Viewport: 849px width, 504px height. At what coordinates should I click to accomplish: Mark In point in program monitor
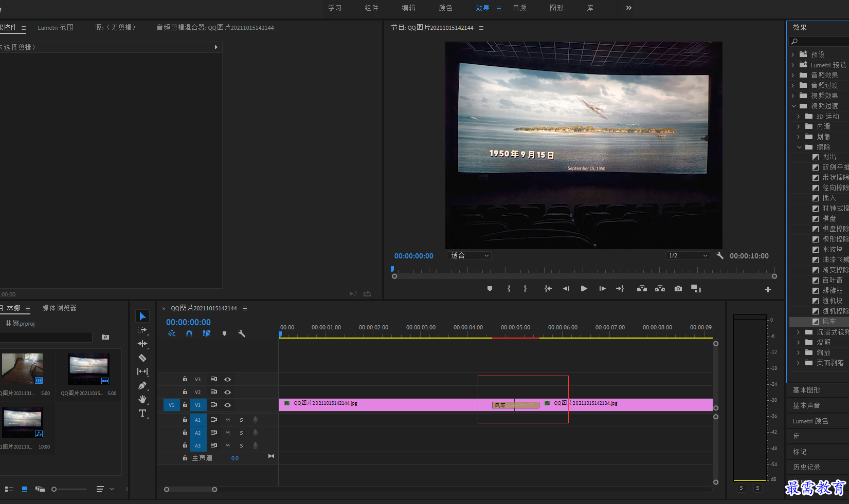509,289
